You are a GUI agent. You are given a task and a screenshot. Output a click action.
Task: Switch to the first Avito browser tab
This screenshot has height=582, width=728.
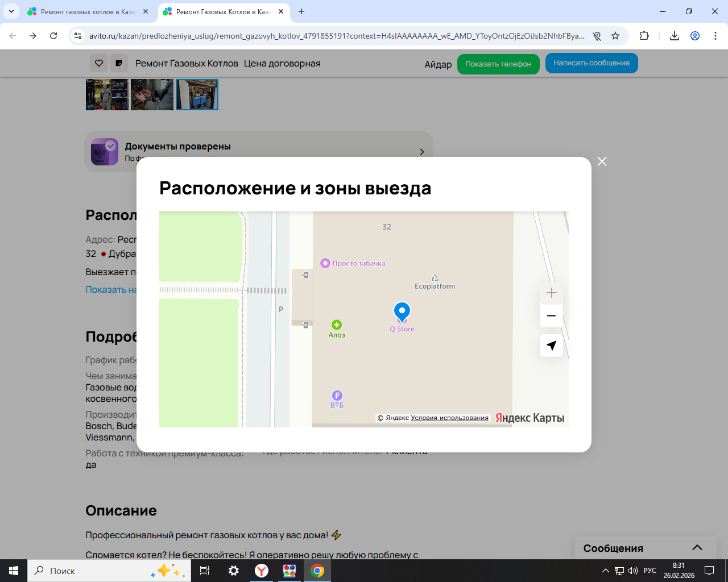86,11
